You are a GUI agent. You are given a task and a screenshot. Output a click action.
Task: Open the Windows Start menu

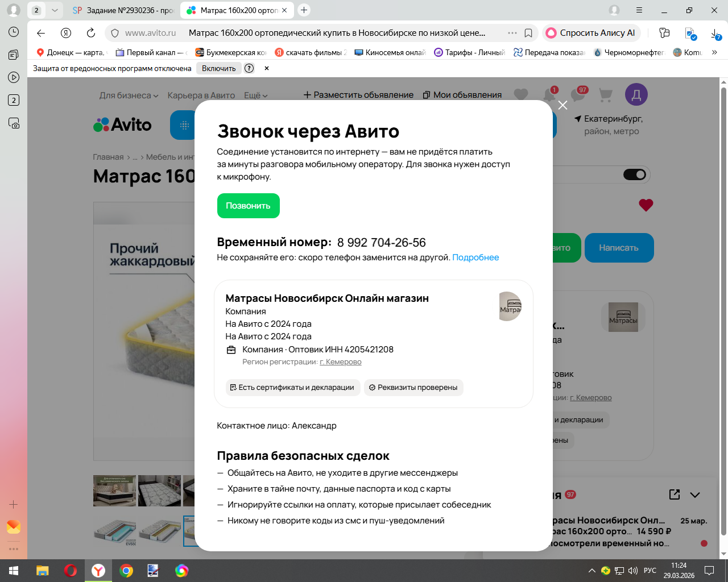[14, 571]
